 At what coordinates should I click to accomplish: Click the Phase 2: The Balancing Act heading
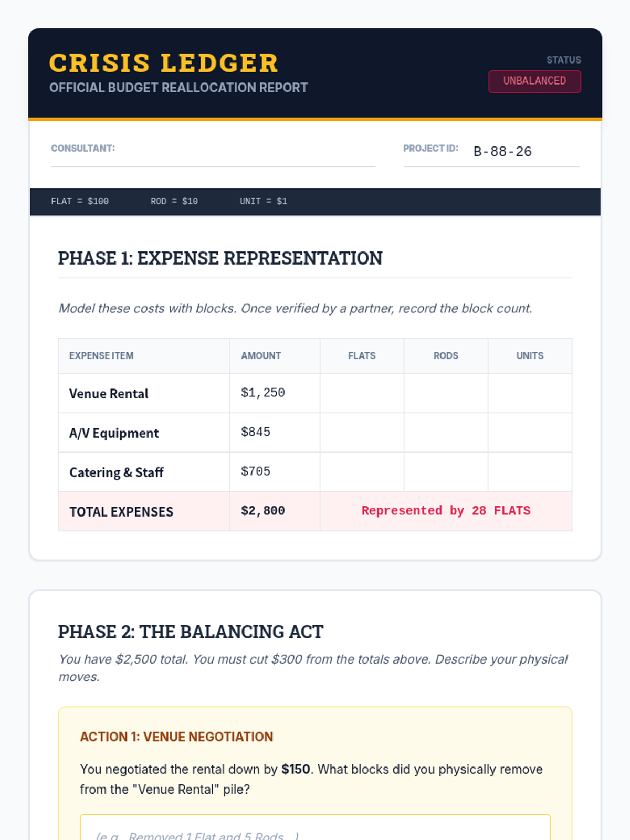(191, 632)
